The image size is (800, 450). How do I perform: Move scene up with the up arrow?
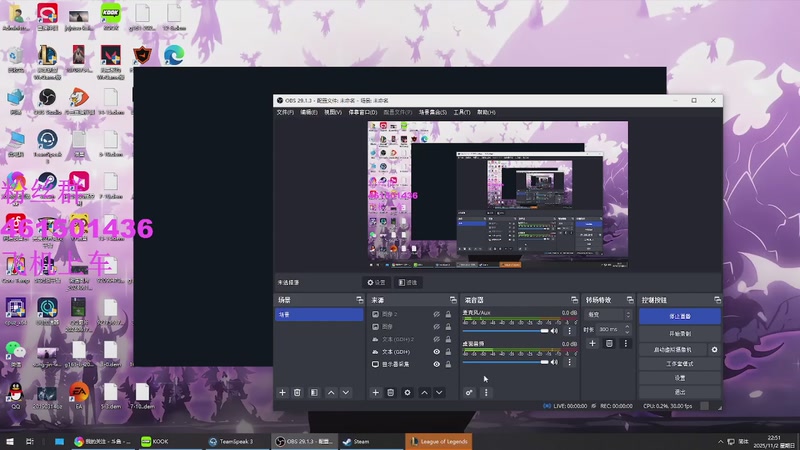pyautogui.click(x=331, y=392)
